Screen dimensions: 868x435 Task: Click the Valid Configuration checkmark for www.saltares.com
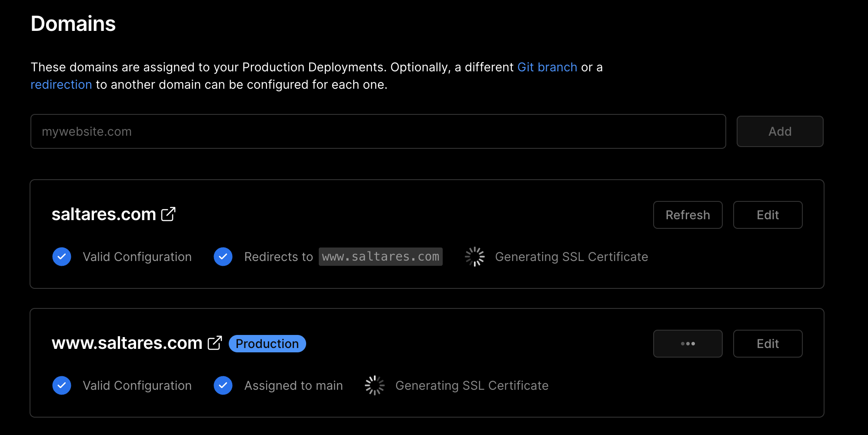pyautogui.click(x=61, y=385)
